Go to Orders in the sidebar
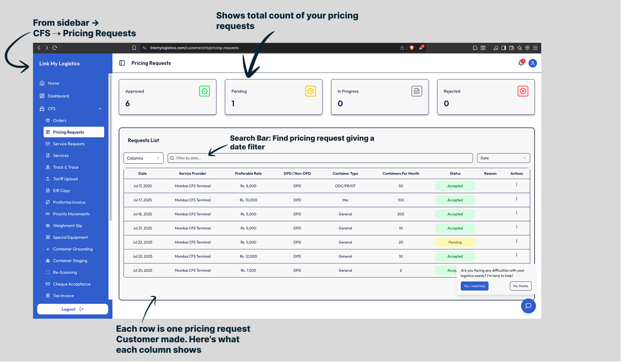 click(59, 120)
